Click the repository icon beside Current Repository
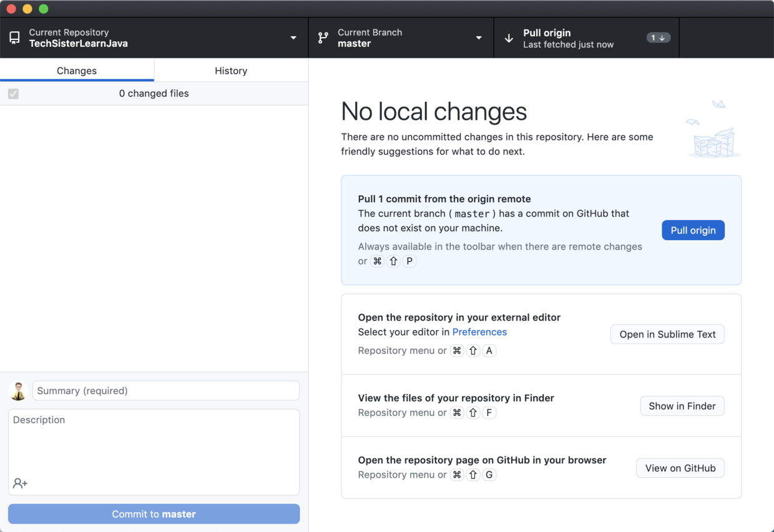The width and height of the screenshot is (774, 532). (14, 38)
